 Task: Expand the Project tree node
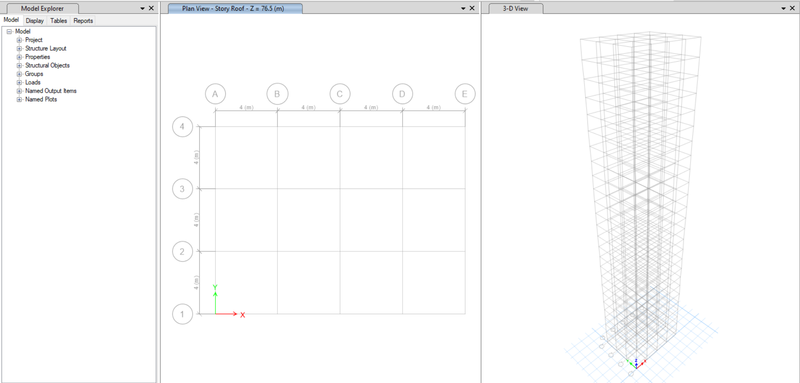click(x=19, y=40)
